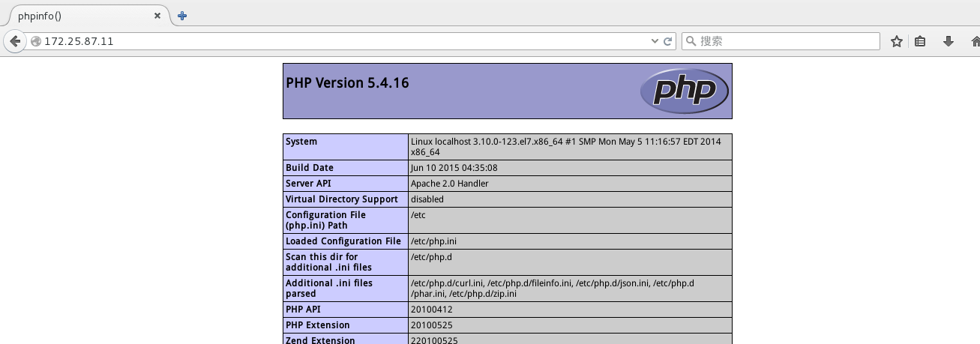Focus the address bar showing 172.25.87.11

[337, 41]
